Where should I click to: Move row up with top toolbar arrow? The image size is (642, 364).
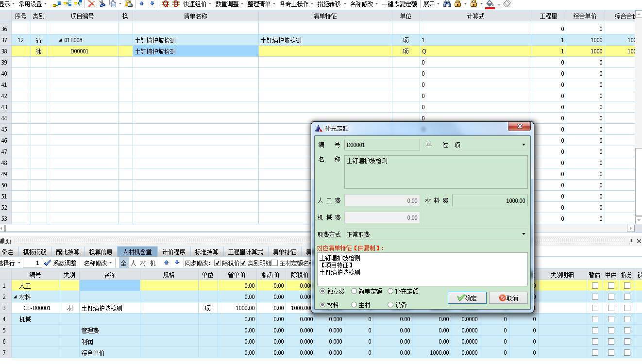(x=142, y=4)
